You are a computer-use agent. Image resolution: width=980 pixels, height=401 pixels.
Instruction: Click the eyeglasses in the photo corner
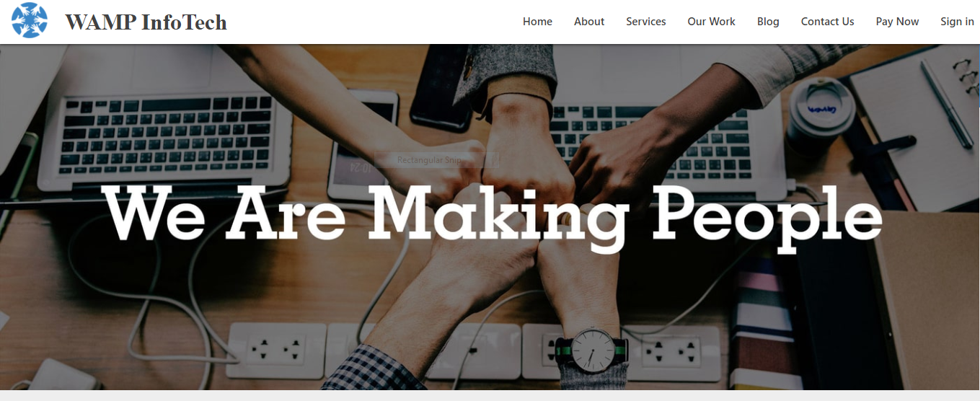tap(965, 78)
